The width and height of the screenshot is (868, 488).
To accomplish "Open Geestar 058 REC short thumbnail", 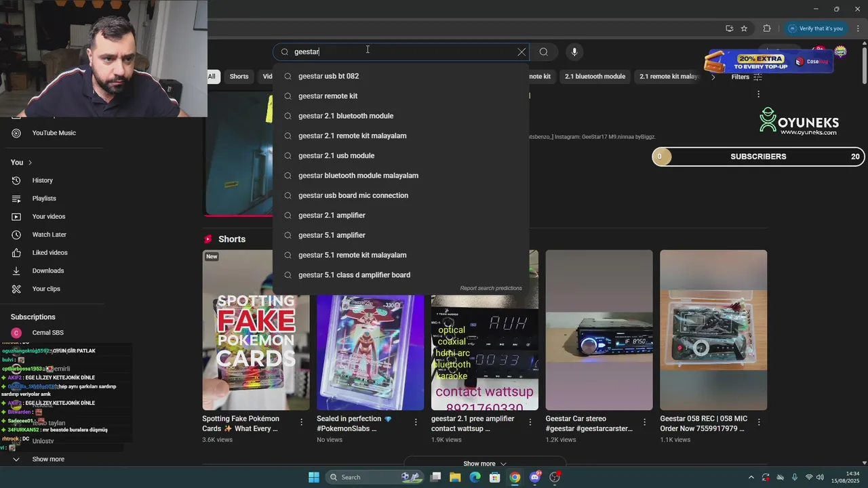I will pyautogui.click(x=713, y=330).
